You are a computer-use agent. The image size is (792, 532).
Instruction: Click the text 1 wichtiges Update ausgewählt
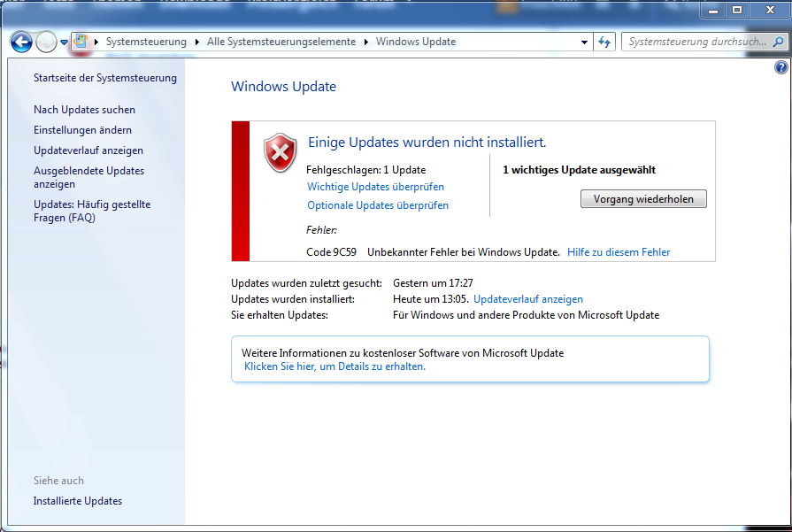[x=580, y=170]
